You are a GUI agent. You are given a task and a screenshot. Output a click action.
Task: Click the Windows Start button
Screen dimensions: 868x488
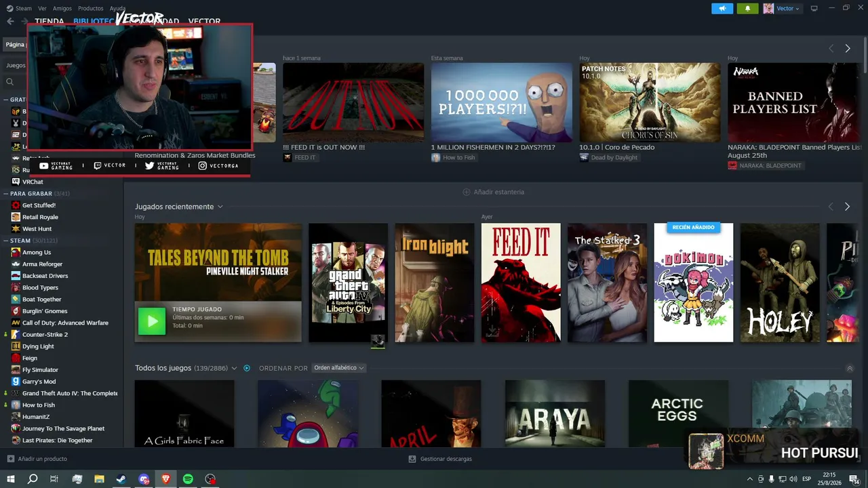click(10, 479)
